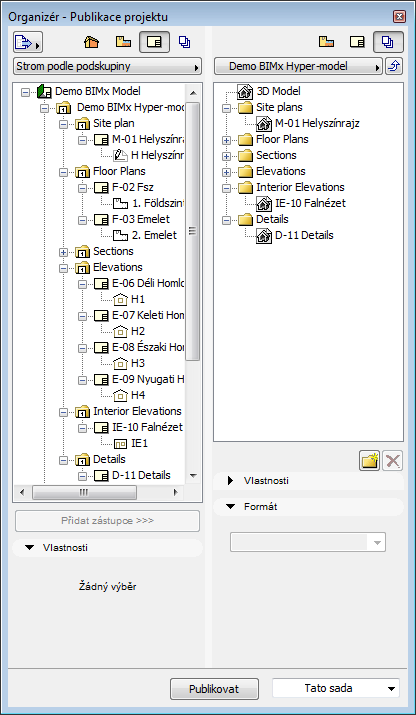The image size is (416, 715).
Task: Open 'Tato sada' dropdown
Action: click(x=336, y=688)
